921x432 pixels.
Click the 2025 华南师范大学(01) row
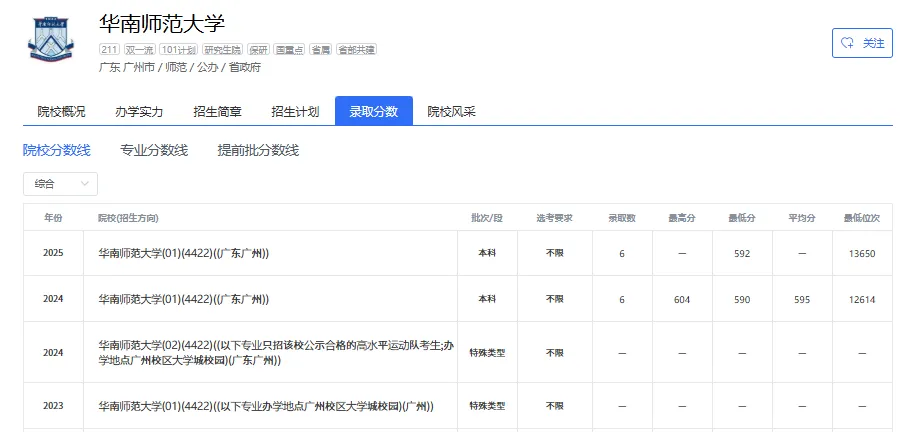pyautogui.click(x=184, y=254)
